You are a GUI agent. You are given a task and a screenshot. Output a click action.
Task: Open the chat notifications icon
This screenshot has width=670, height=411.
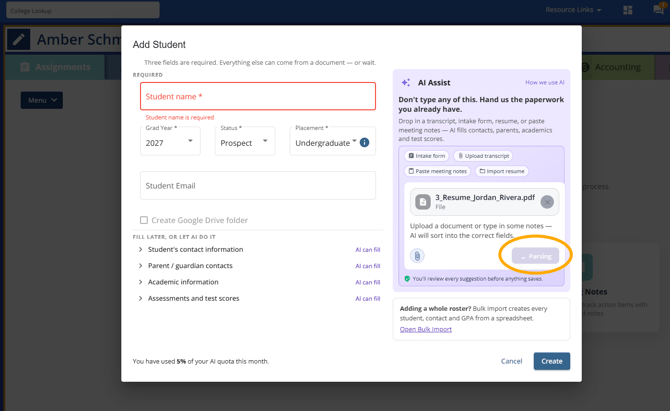coord(658,9)
